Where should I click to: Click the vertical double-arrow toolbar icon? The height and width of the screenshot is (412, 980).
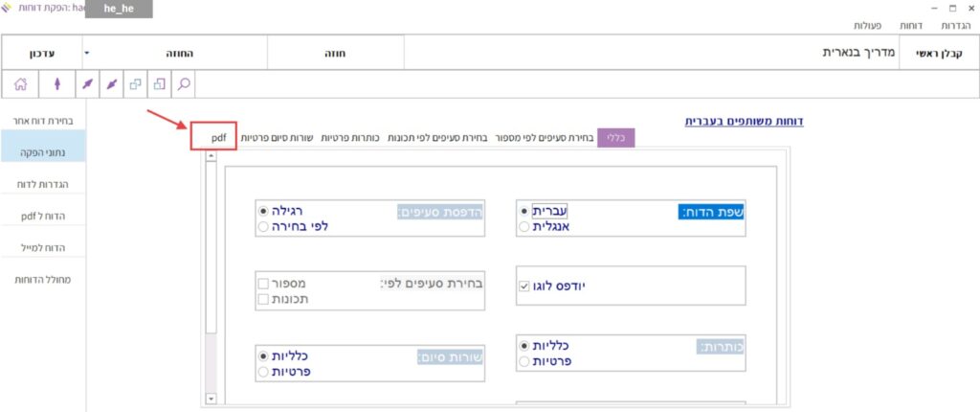tap(57, 84)
